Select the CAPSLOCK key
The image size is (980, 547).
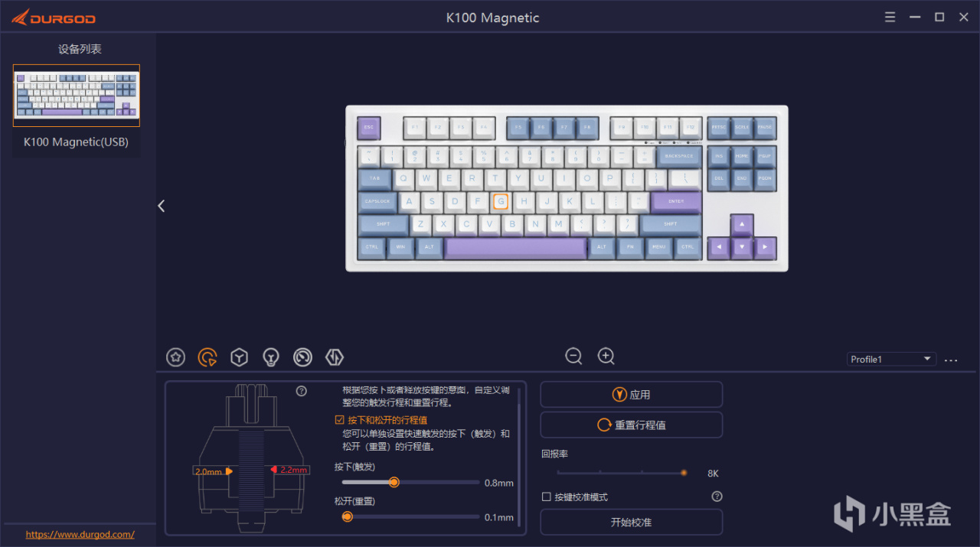click(377, 202)
